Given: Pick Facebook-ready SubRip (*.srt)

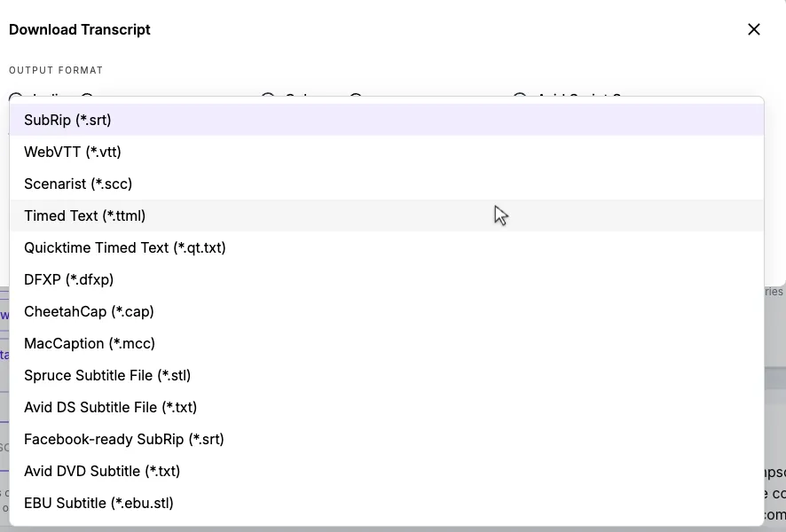Looking at the screenshot, I should pos(387,439).
